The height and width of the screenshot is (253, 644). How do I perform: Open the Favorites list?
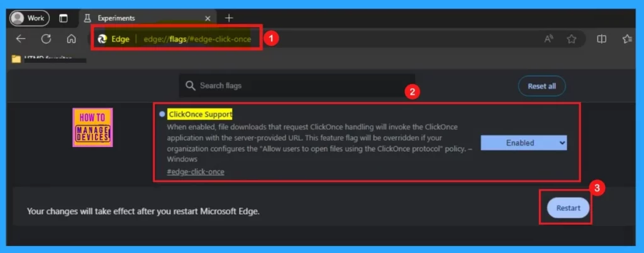pos(627,39)
